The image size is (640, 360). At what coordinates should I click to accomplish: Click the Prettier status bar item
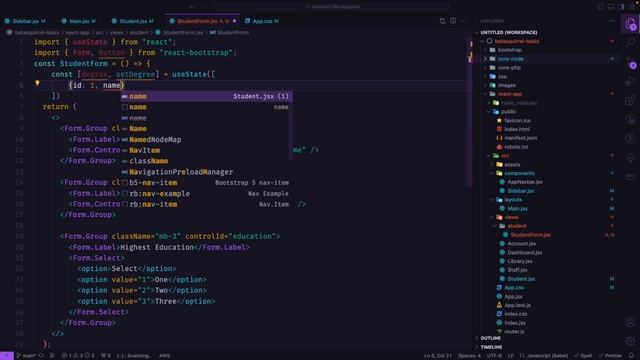(610, 356)
